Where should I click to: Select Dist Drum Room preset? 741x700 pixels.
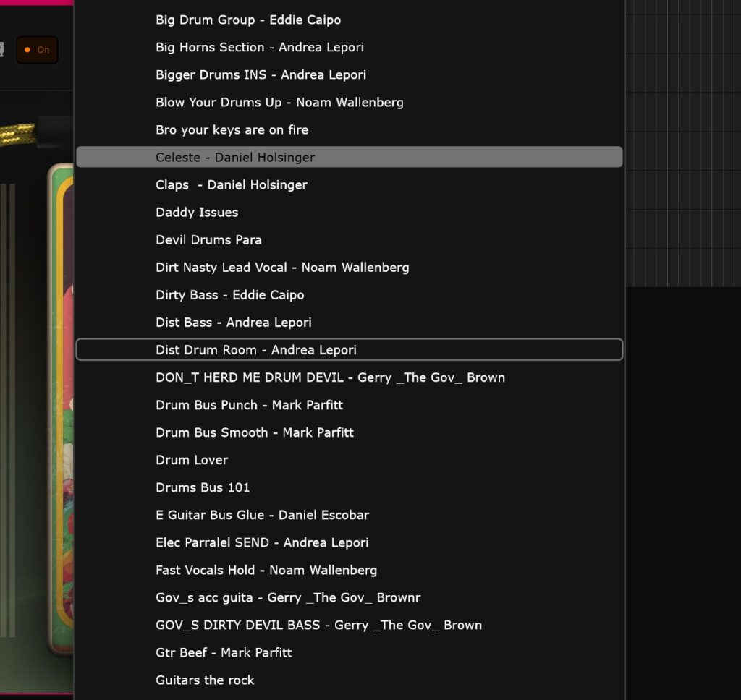(x=255, y=350)
